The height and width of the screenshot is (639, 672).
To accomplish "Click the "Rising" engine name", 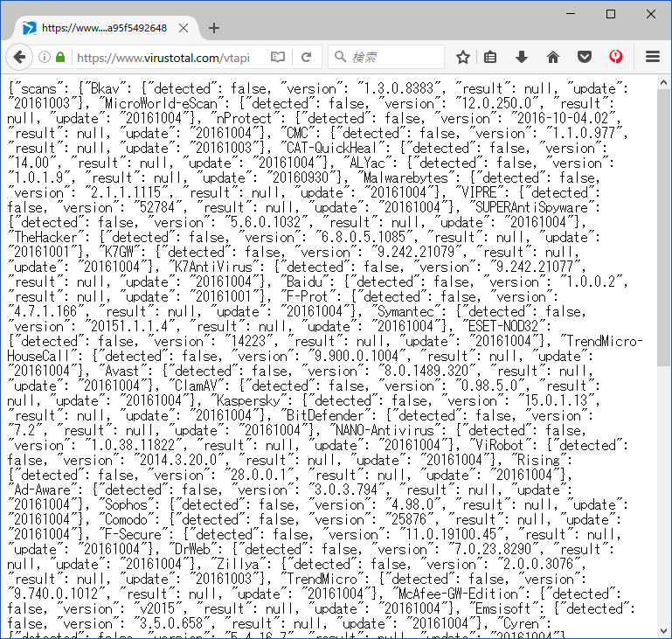I will pyautogui.click(x=537, y=461).
